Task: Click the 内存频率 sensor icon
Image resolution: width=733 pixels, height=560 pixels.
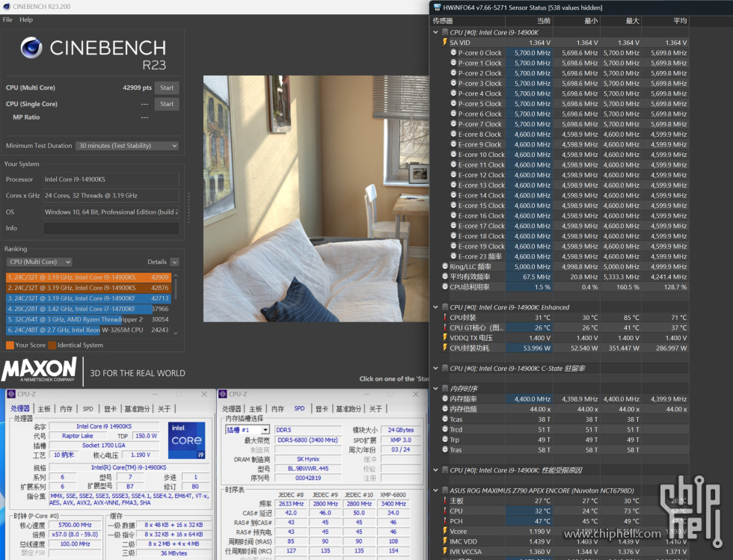Action: pyautogui.click(x=445, y=399)
